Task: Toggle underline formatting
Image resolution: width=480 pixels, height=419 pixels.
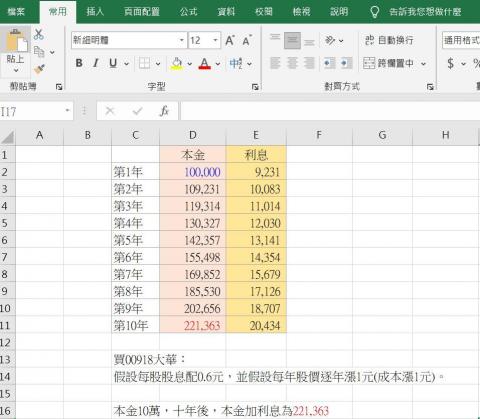Action: coord(113,63)
